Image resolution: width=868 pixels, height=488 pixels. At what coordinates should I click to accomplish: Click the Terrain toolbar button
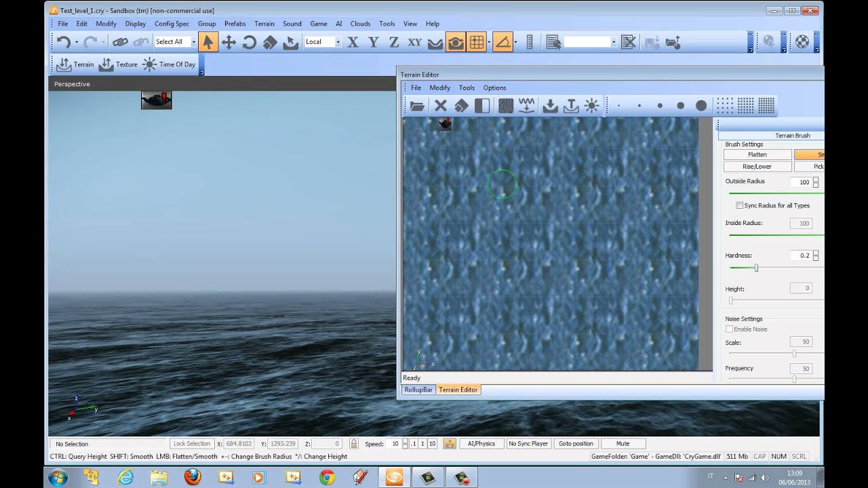[75, 64]
